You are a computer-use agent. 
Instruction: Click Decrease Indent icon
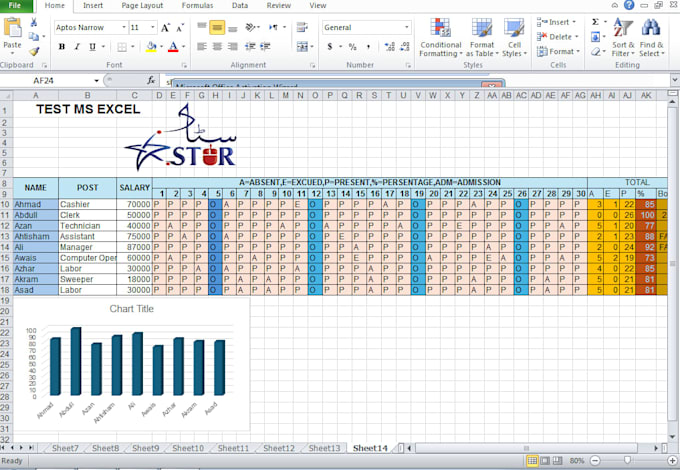250,46
